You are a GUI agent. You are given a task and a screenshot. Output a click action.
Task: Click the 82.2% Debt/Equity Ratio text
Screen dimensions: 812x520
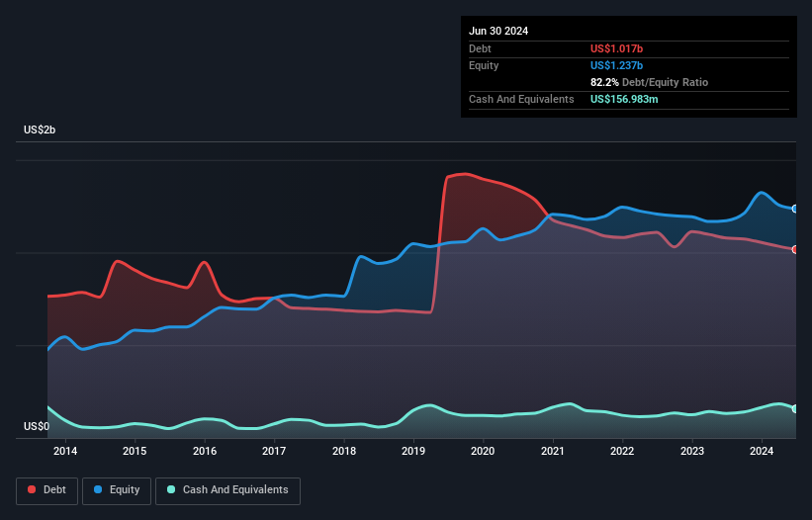pyautogui.click(x=649, y=82)
